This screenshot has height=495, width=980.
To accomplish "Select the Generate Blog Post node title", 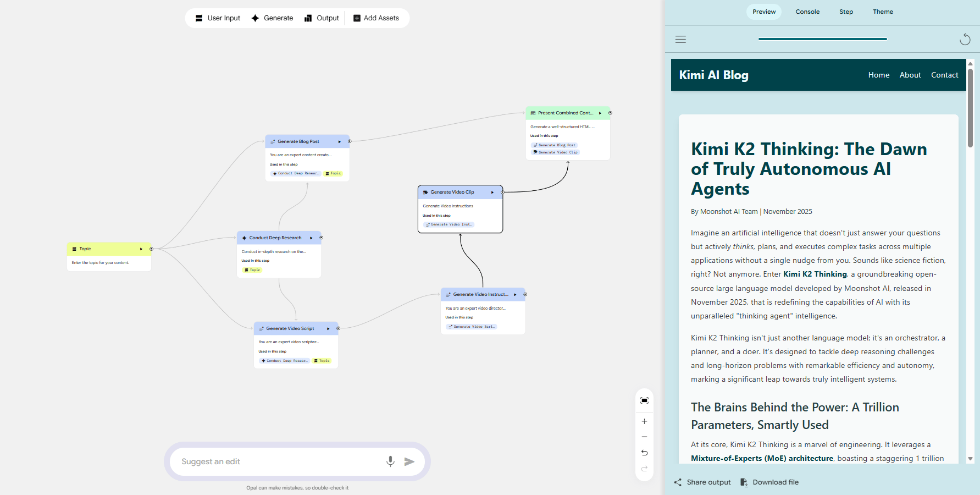I will pyautogui.click(x=298, y=142).
